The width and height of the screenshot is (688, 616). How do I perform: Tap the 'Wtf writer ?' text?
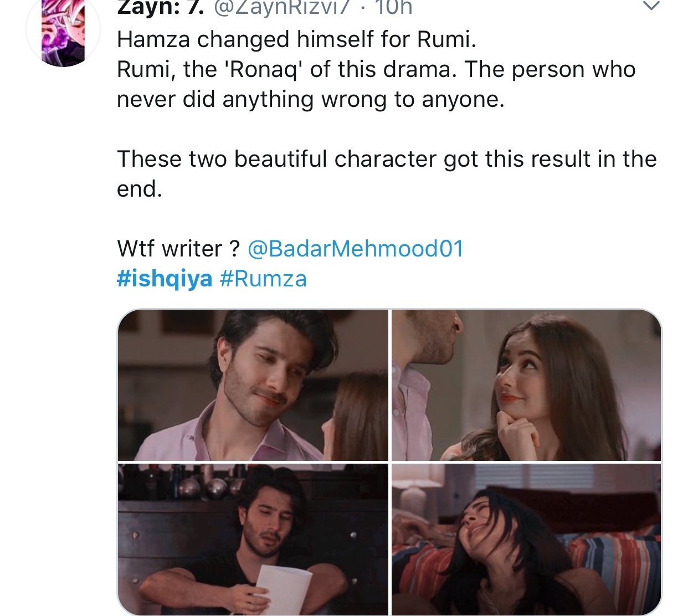click(x=178, y=249)
